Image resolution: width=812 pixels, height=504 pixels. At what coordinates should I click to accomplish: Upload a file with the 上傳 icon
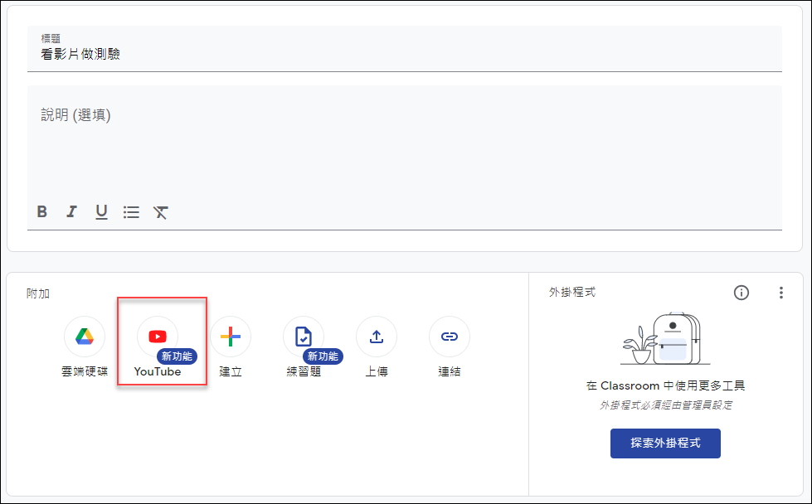pyautogui.click(x=377, y=337)
